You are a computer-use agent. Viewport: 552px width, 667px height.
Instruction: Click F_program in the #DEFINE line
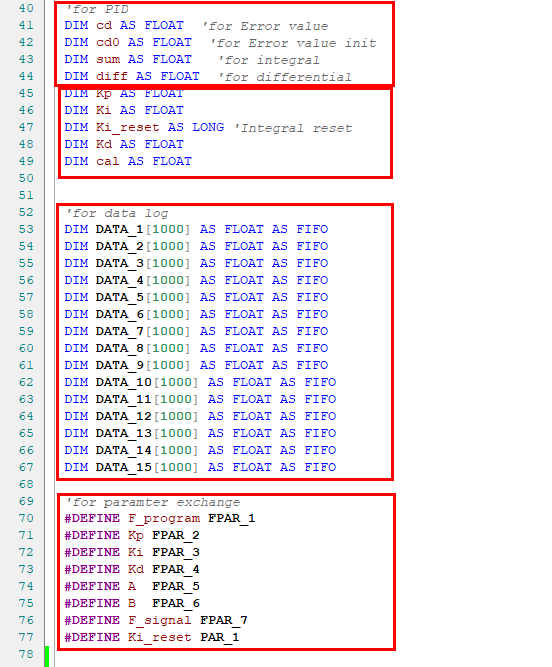pyautogui.click(x=164, y=519)
